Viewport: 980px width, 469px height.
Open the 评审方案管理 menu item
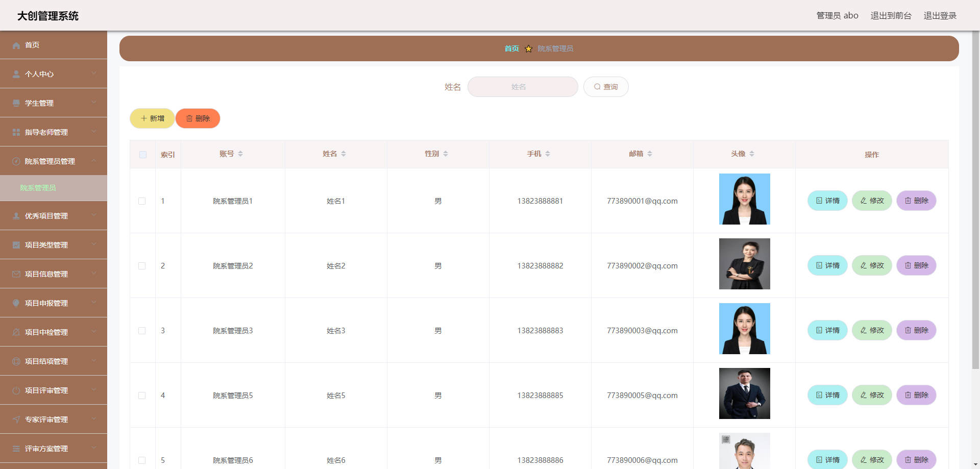pyautogui.click(x=54, y=449)
